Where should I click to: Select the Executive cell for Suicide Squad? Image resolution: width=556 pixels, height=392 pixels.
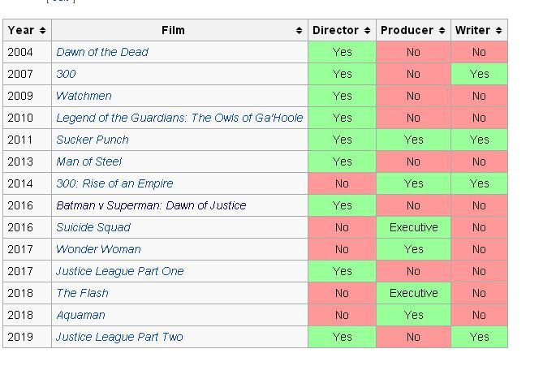pos(413,227)
